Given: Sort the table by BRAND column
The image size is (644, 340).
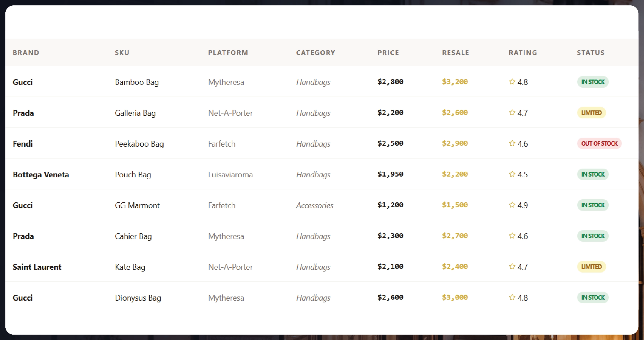Looking at the screenshot, I should [26, 53].
